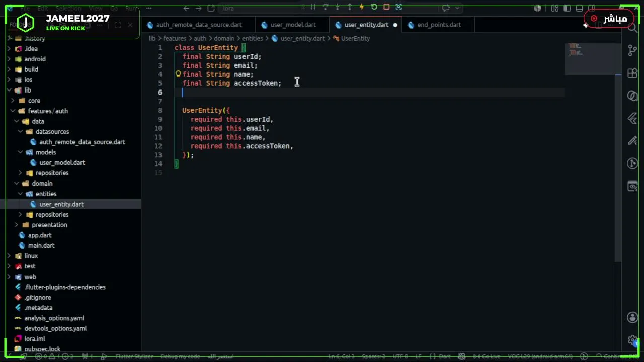Expand the android folder
This screenshot has height=362, width=644.
9,59
